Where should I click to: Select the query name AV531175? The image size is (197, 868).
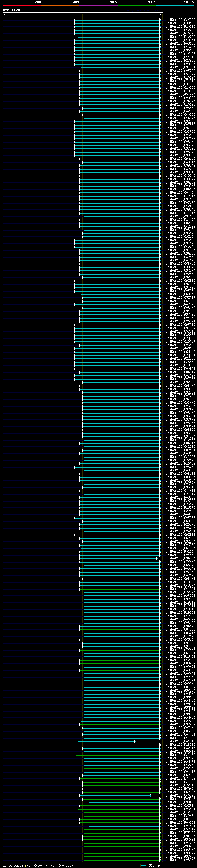pos(11,10)
